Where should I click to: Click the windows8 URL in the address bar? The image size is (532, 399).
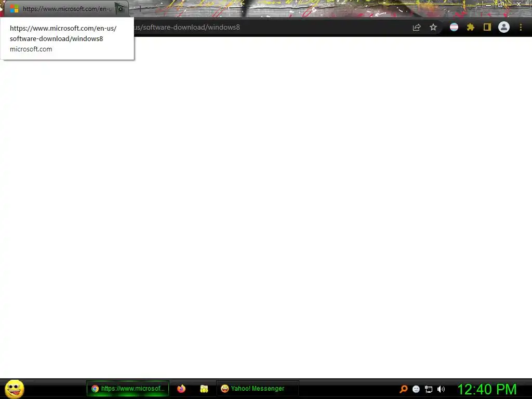187,27
